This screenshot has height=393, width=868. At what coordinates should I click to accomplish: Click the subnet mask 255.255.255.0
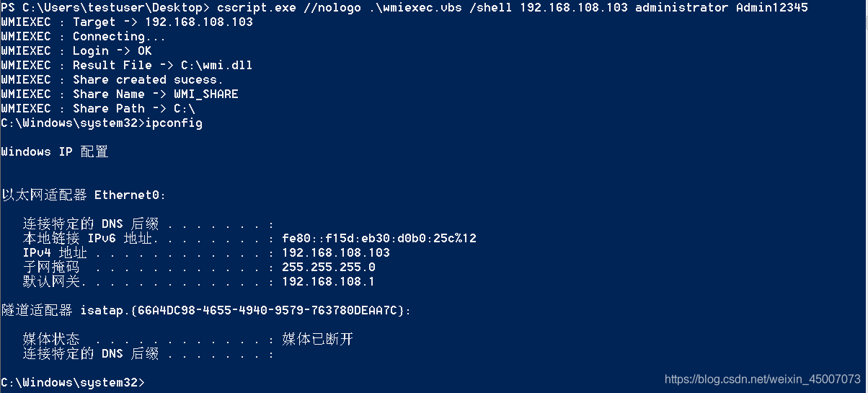click(x=329, y=267)
